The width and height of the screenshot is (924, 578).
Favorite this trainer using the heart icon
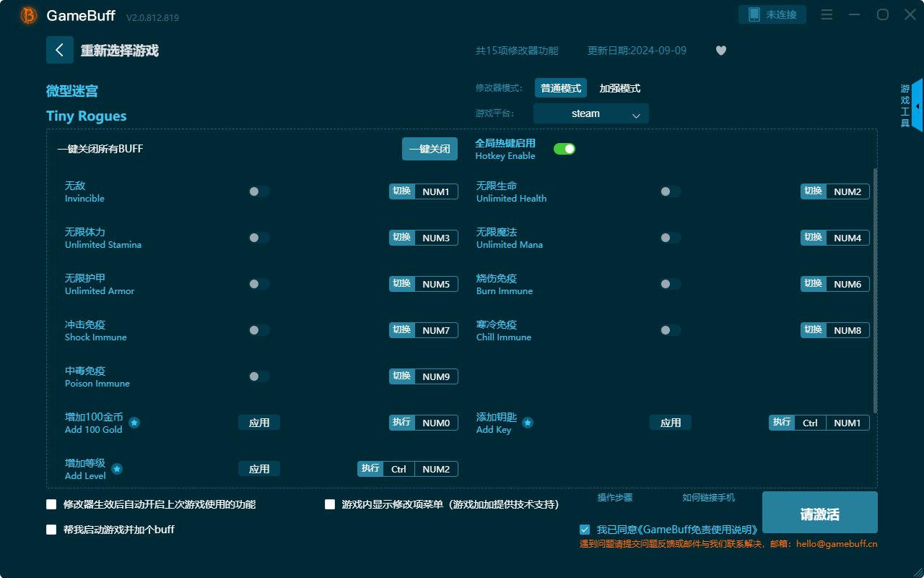point(720,51)
